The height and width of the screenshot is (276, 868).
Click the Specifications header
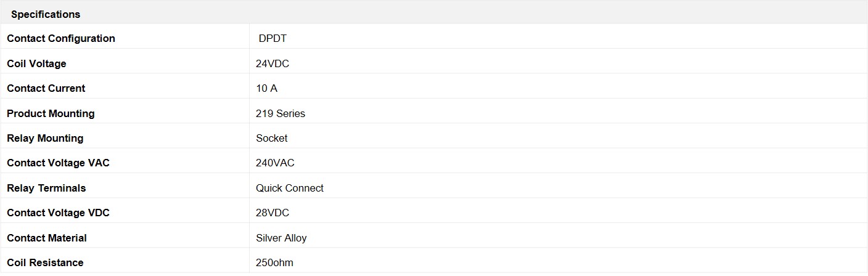(46, 14)
